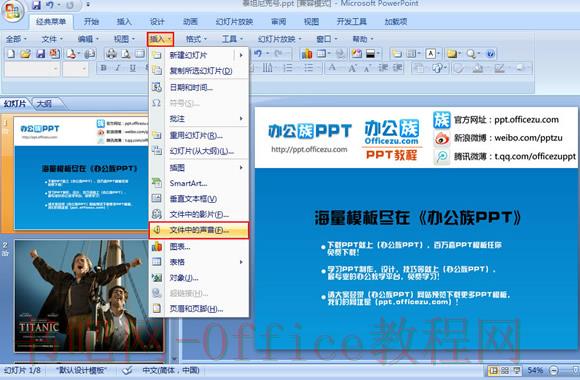The height and width of the screenshot is (380, 580).
Task: Choose 文件中的声音 from the Insert menu
Action: 199,230
